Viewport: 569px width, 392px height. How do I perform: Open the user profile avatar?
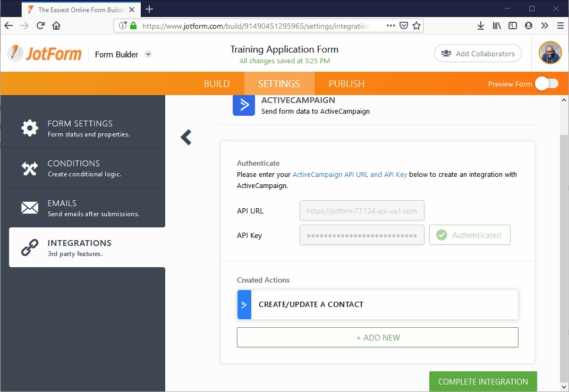550,53
